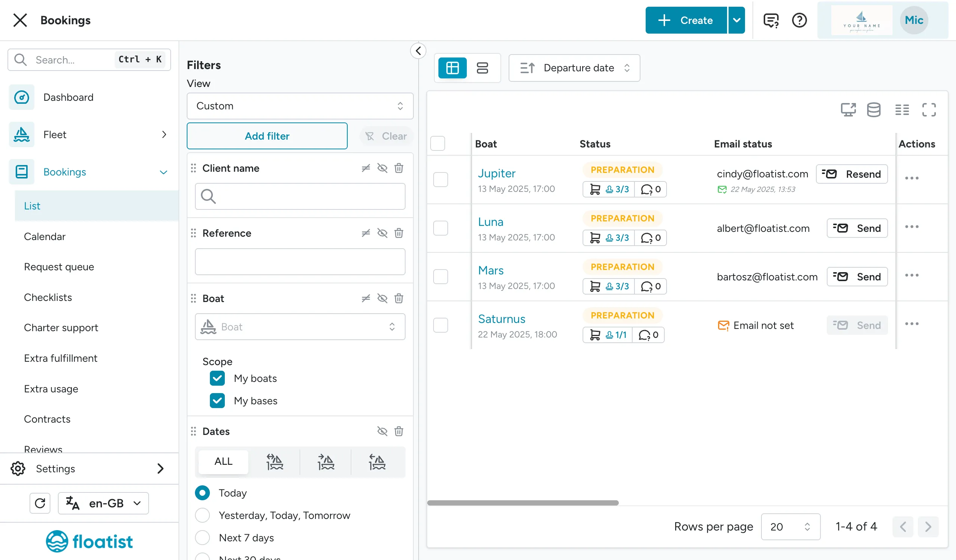Viewport: 956px width, 560px height.
Task: Select the Next 7 days radio option
Action: (x=202, y=538)
